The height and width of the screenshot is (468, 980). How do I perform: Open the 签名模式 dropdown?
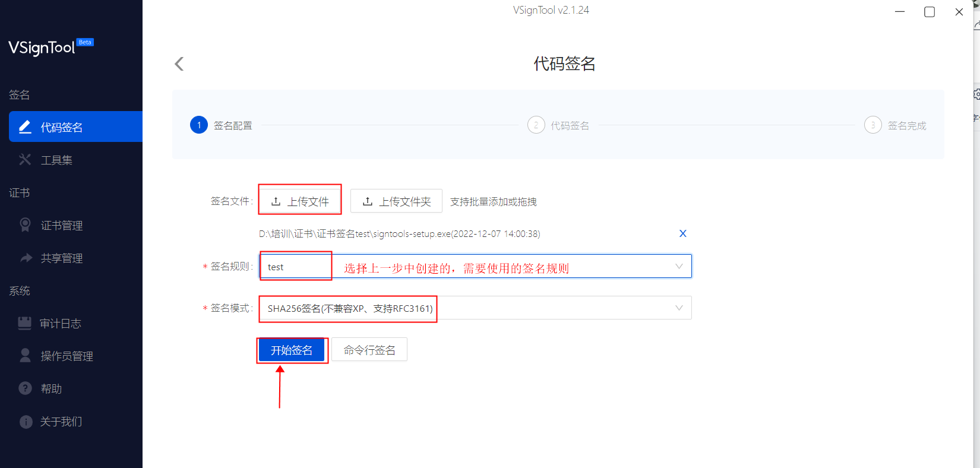[x=475, y=308]
